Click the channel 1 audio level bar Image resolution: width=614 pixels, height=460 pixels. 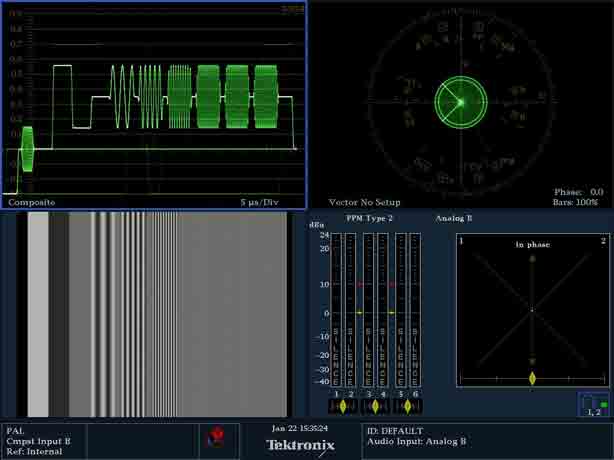click(336, 310)
